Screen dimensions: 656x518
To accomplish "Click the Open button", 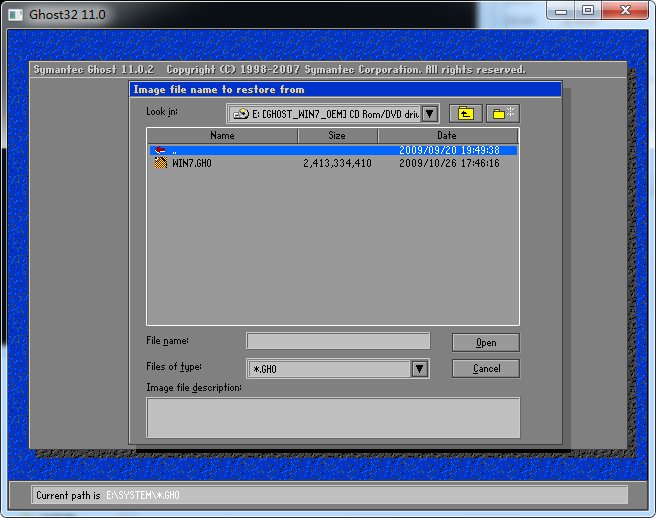I will click(x=486, y=343).
